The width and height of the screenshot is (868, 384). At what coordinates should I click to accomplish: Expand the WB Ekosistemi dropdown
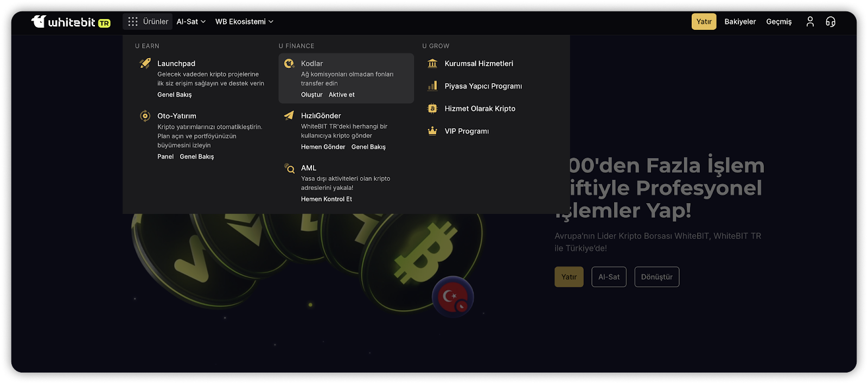244,22
